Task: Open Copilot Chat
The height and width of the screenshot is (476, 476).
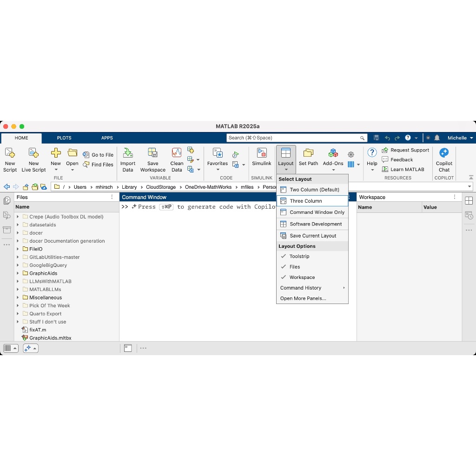Action: [444, 160]
